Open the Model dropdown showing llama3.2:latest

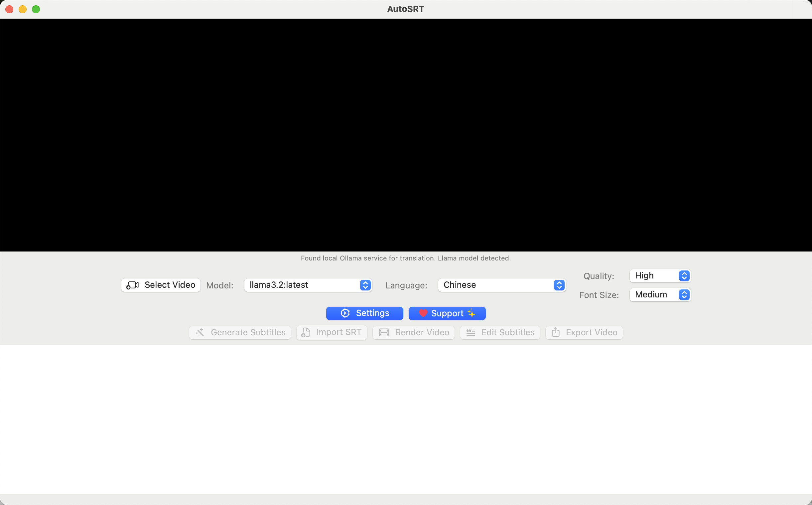[308, 285]
